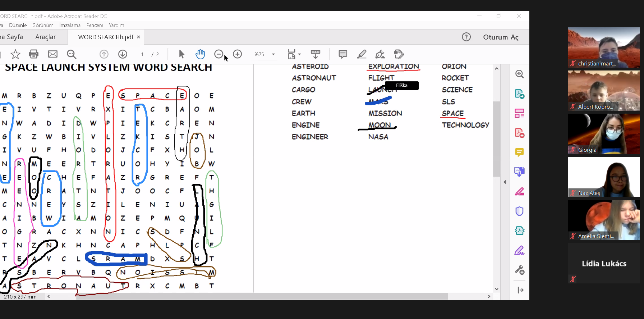Select the arrow selection tool
644x319 pixels.
tap(181, 54)
